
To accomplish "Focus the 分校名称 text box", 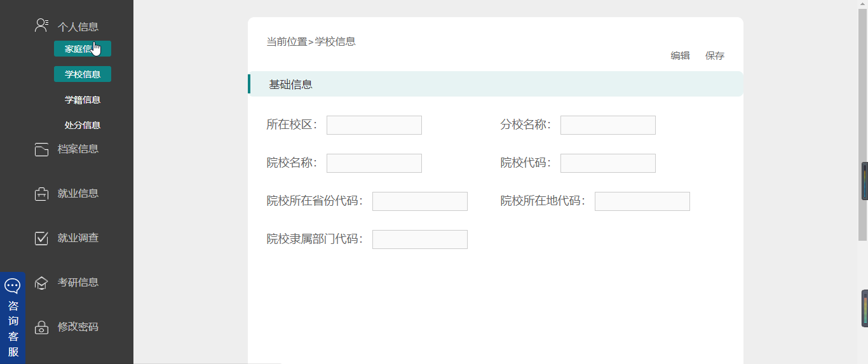I will [x=608, y=125].
